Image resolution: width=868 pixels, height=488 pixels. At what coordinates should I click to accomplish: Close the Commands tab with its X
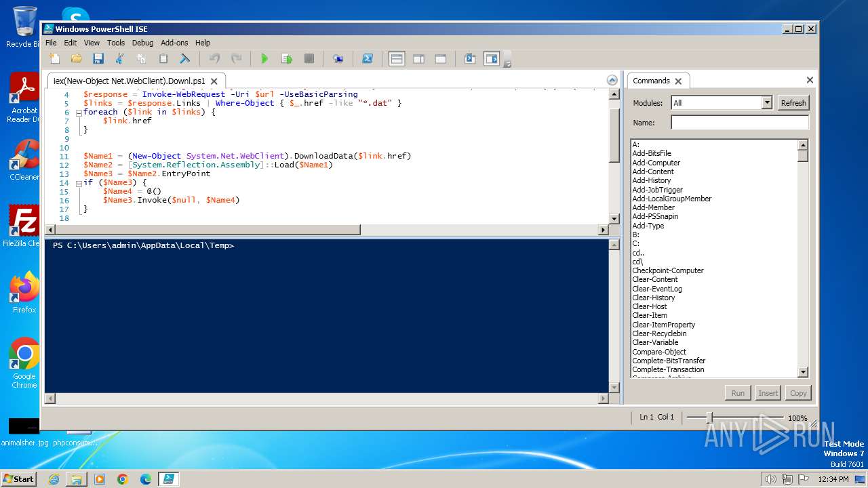pos(678,81)
